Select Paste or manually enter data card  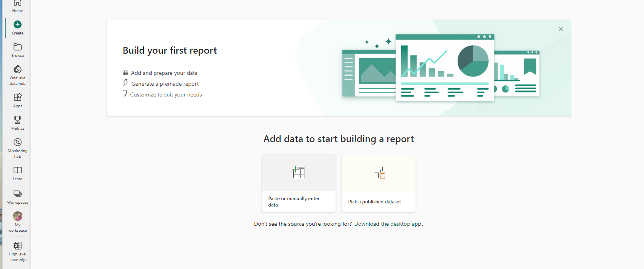click(299, 183)
